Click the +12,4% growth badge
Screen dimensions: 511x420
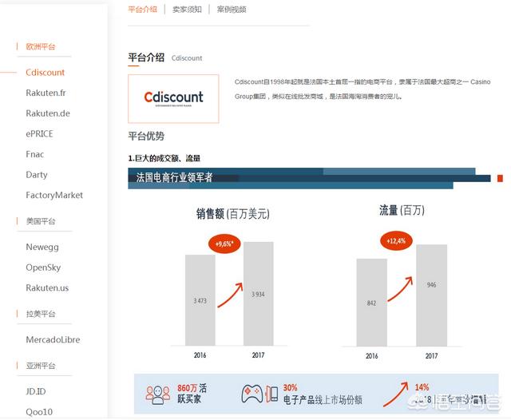(395, 240)
